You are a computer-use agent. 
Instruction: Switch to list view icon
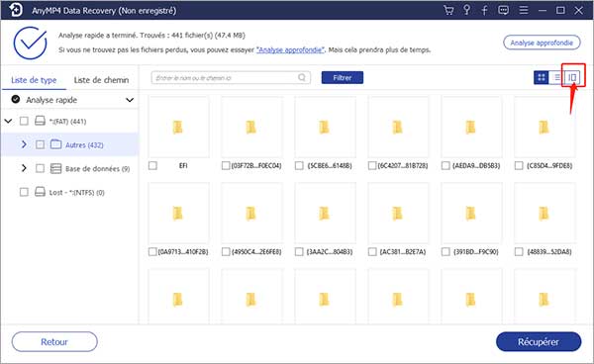(556, 77)
